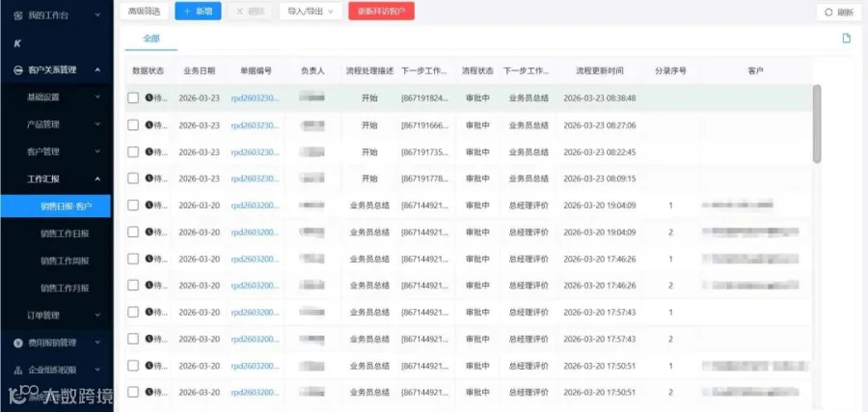Switch to the 全部 tab

151,39
